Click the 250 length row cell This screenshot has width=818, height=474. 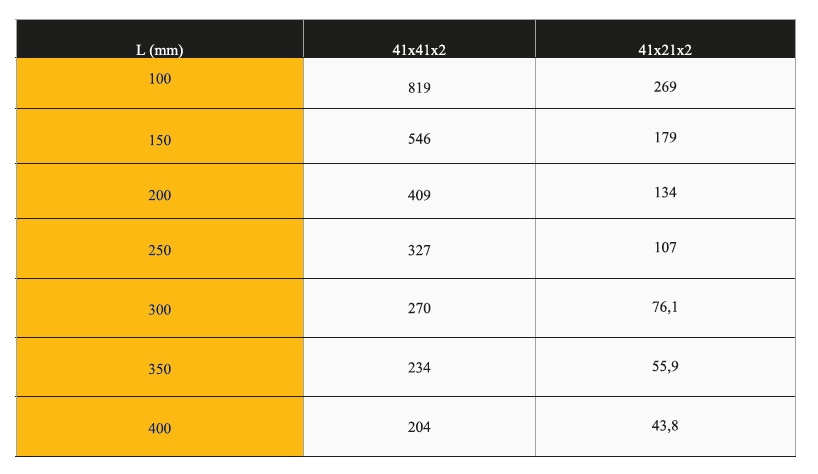click(x=160, y=248)
